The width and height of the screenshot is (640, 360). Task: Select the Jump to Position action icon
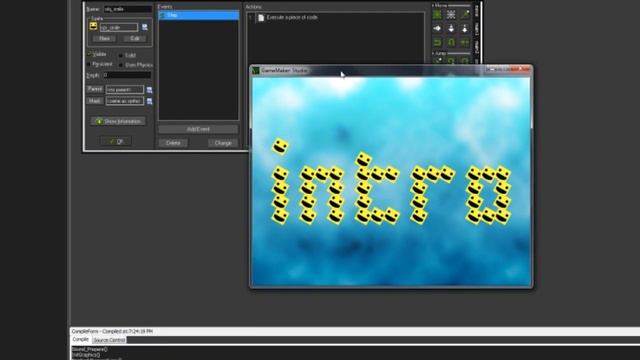437,61
